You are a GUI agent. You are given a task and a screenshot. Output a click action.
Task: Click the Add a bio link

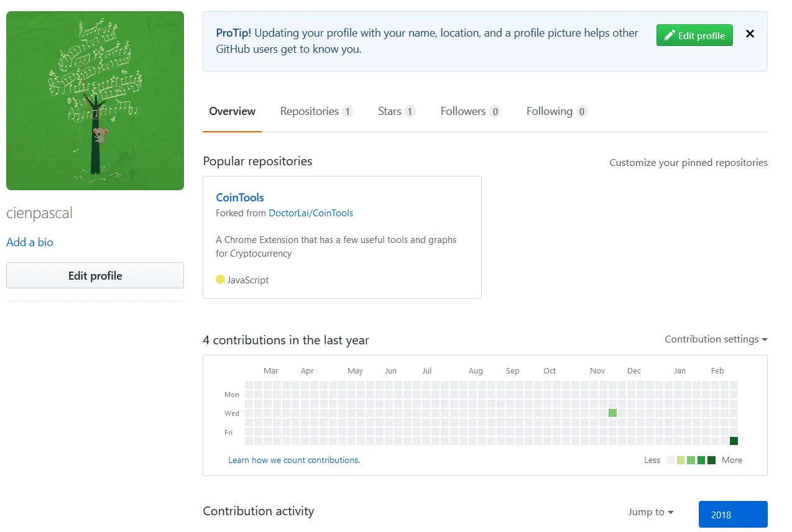point(30,242)
